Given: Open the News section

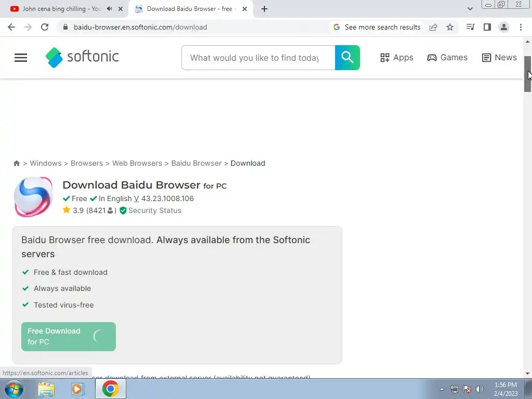Looking at the screenshot, I should [x=499, y=58].
